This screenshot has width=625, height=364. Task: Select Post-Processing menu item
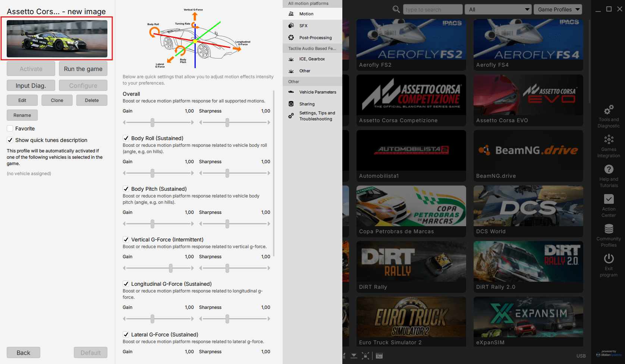tap(312, 38)
